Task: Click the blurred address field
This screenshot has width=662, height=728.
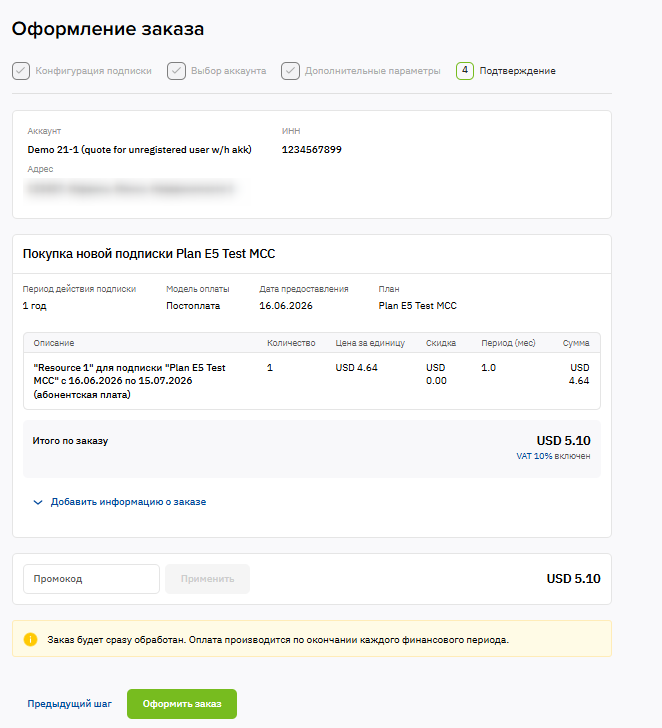Action: (132, 188)
